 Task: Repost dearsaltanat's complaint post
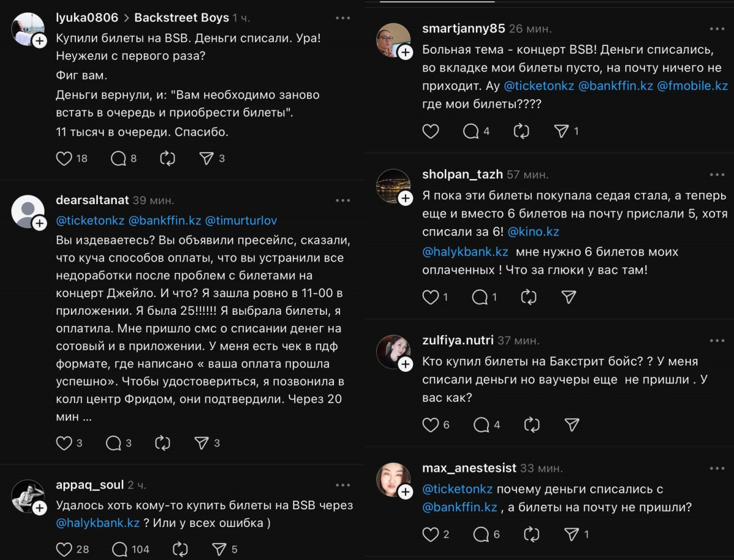pos(163,443)
